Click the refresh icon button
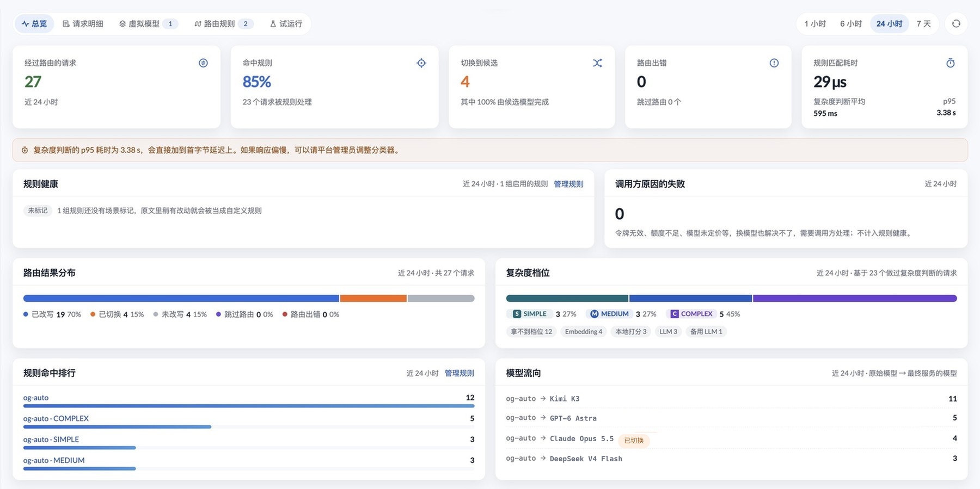Screen dimensions: 980x489 pos(956,23)
